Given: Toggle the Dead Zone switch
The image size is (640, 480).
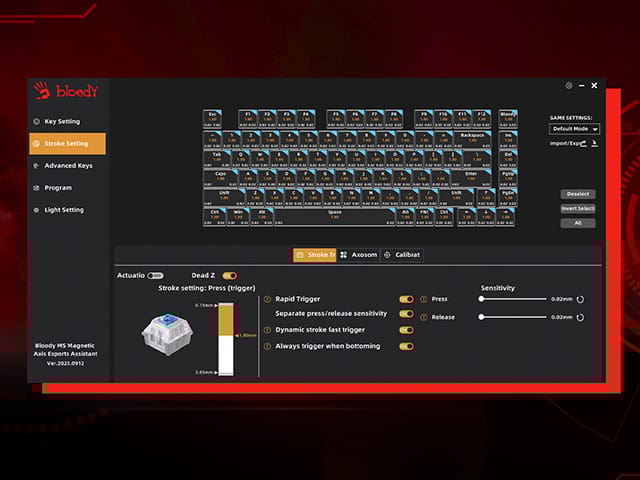Looking at the screenshot, I should coord(230,275).
